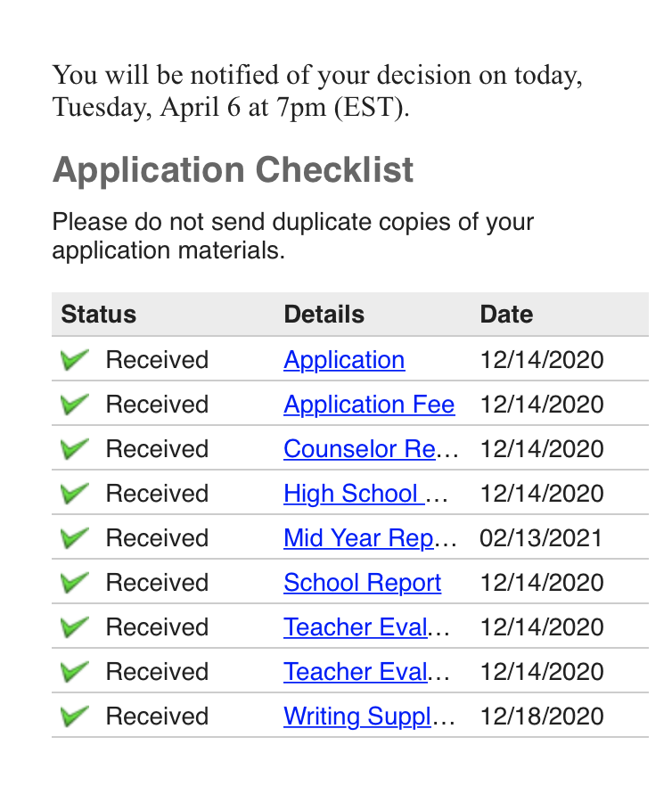Click the green checkmark in the School Report row
This screenshot has height=786, width=672.
[x=75, y=583]
